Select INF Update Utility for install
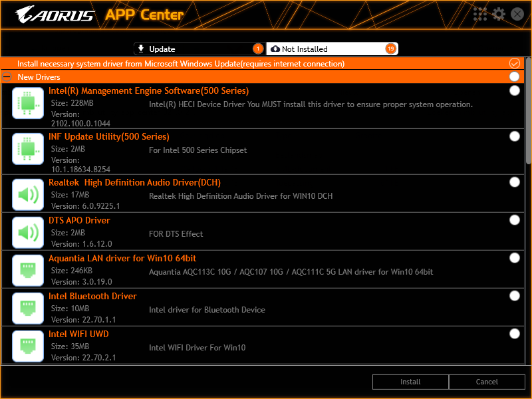This screenshot has height=399, width=532. point(514,136)
